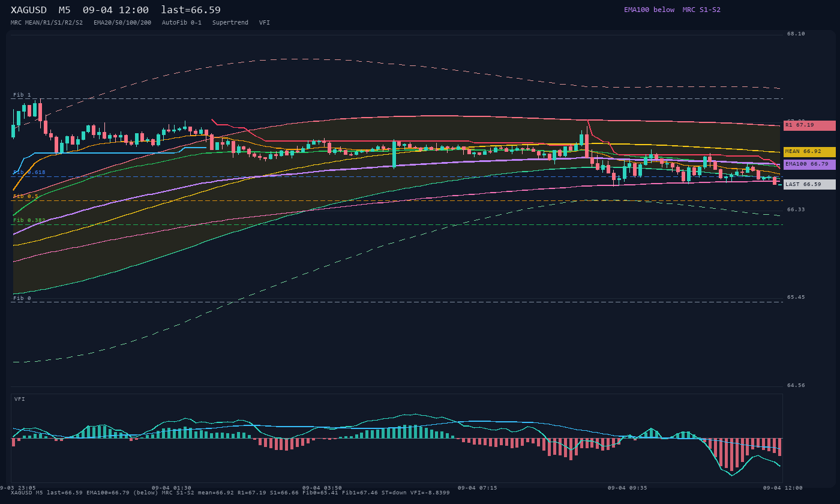Click the Fib 0.5 level label

[x=26, y=196]
